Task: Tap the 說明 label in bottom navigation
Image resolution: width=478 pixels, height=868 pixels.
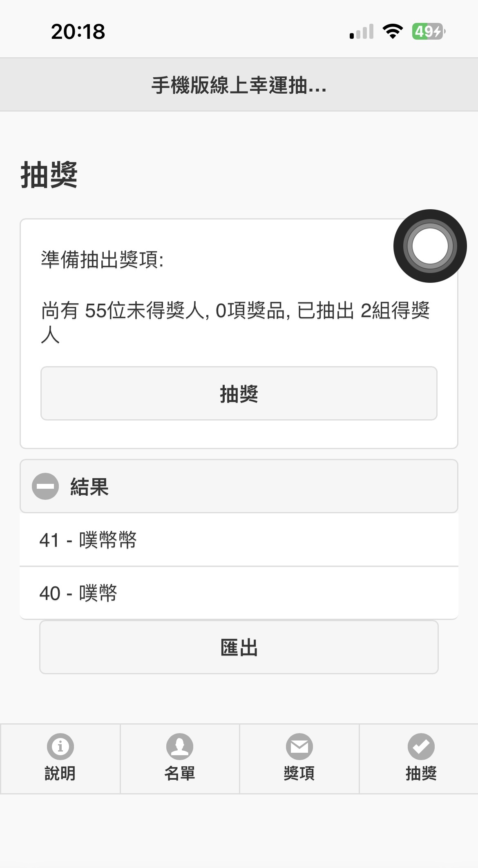Action: coord(60,773)
